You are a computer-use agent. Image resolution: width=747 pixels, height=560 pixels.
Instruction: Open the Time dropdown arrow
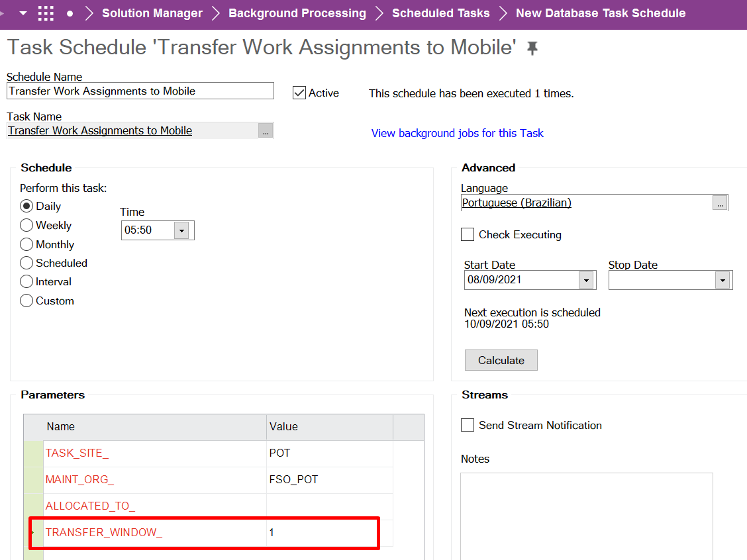tap(181, 230)
